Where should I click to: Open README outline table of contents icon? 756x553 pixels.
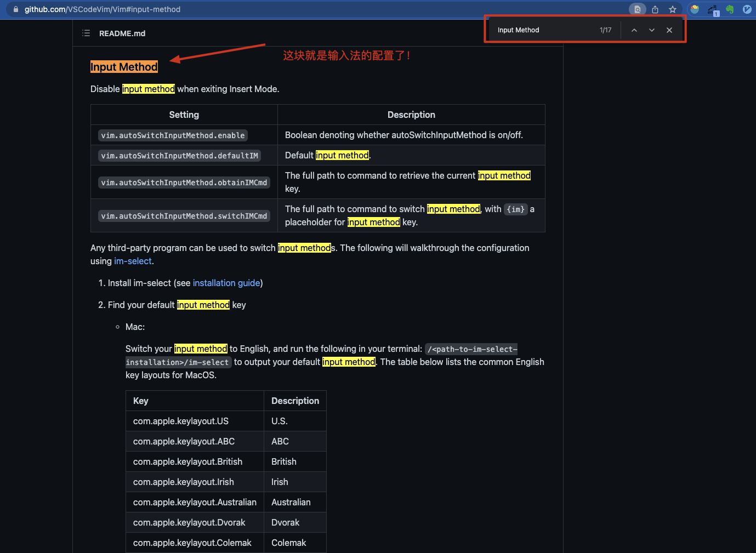pyautogui.click(x=86, y=33)
